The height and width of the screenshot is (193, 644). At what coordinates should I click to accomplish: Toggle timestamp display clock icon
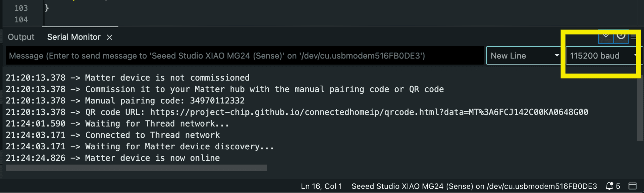coord(621,36)
